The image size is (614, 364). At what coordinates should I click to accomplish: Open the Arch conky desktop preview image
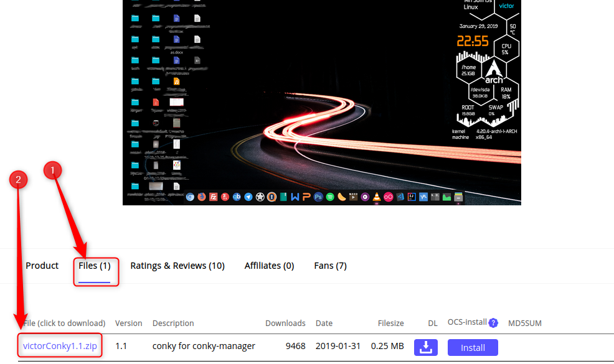321,103
